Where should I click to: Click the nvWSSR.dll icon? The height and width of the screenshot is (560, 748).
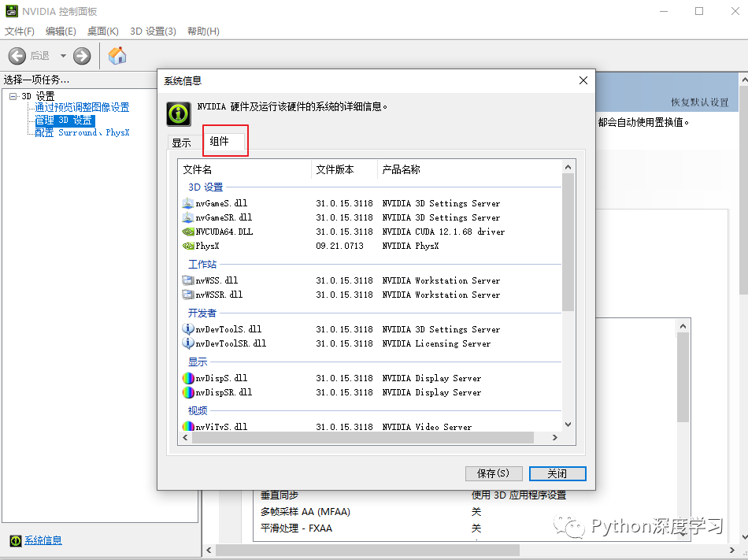tap(188, 295)
